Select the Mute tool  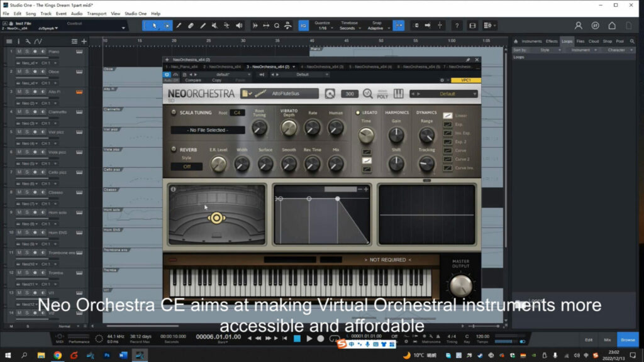pyautogui.click(x=214, y=25)
